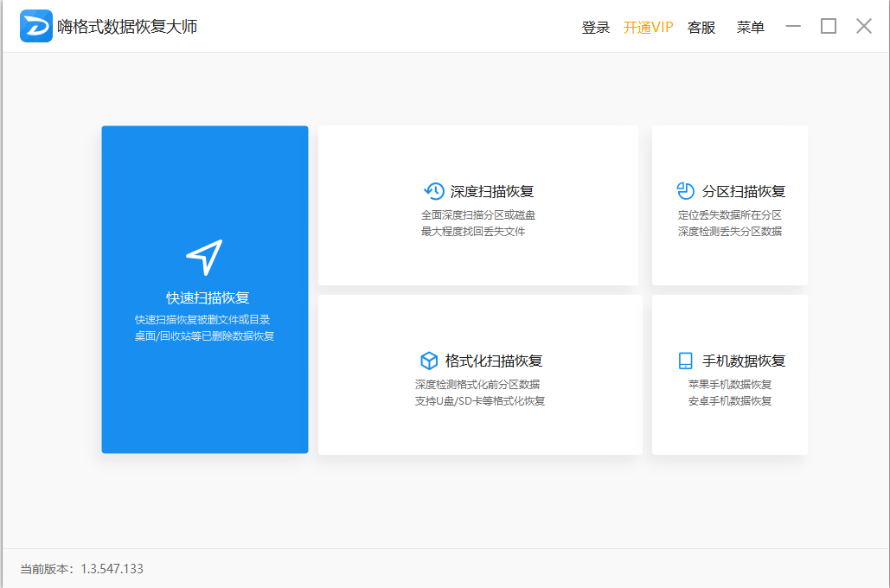Click the 格式化扫描恢复 box icon
Image resolution: width=890 pixels, height=588 pixels.
click(x=430, y=360)
